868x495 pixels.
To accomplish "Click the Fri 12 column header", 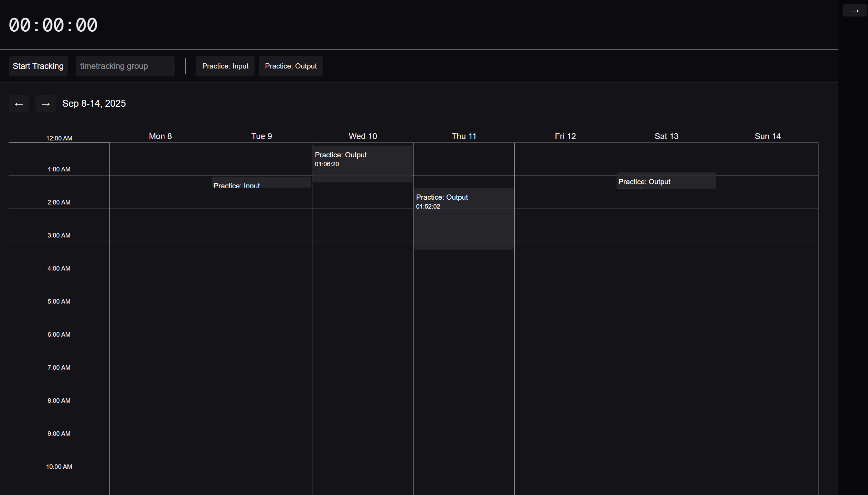I will tap(565, 136).
